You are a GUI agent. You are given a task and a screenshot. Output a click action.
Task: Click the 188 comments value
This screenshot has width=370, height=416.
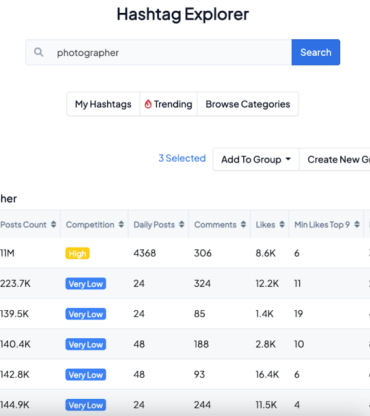click(x=201, y=344)
